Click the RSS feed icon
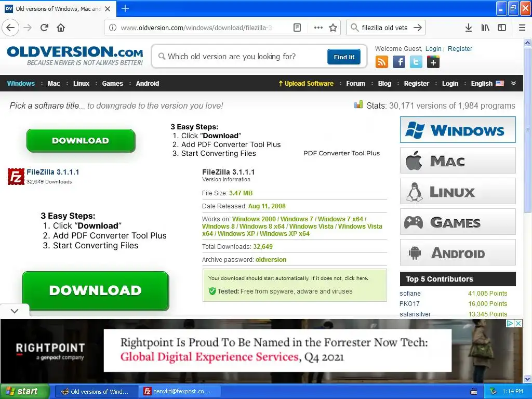The image size is (532, 399). click(382, 62)
